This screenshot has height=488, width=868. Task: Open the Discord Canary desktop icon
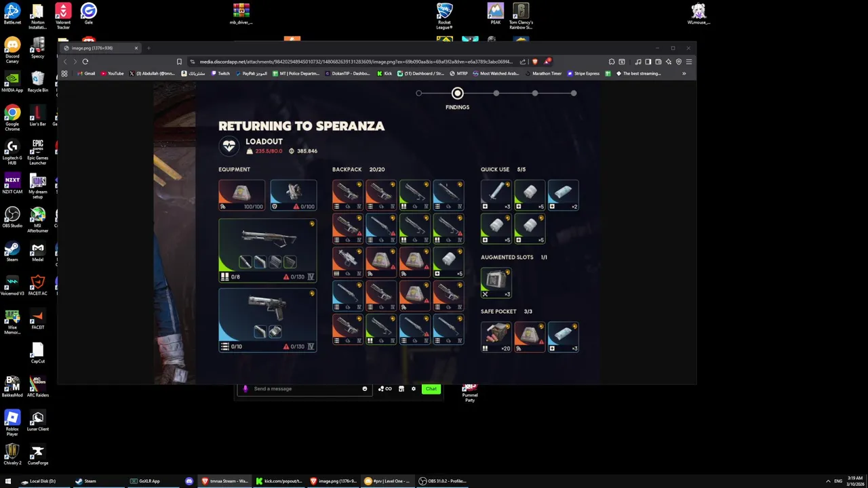pos(12,50)
